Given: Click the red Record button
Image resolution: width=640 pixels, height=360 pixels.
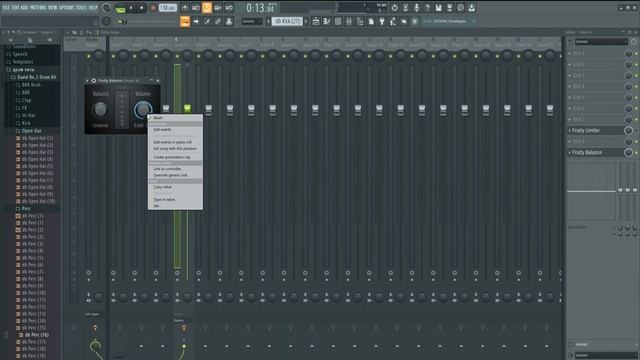Looking at the screenshot, I should (x=153, y=8).
